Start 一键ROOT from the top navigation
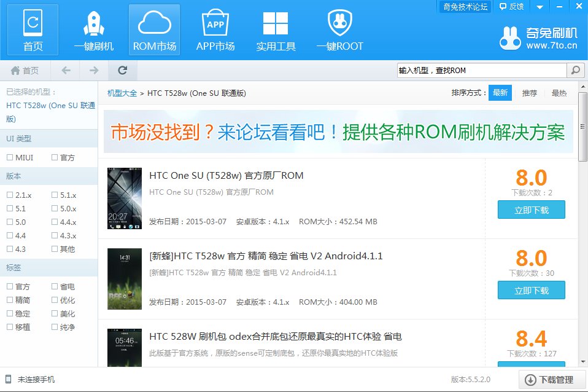The image size is (588, 392). click(x=339, y=29)
